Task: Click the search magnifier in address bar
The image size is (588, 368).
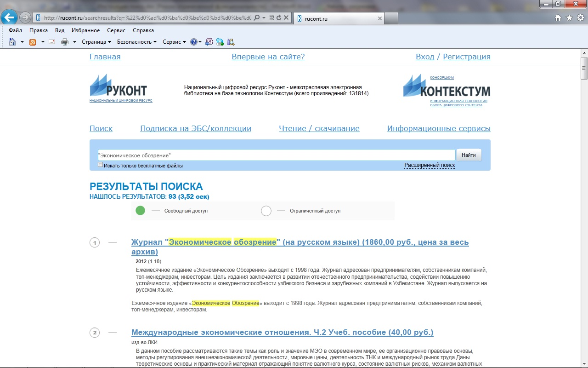Action: 257,18
